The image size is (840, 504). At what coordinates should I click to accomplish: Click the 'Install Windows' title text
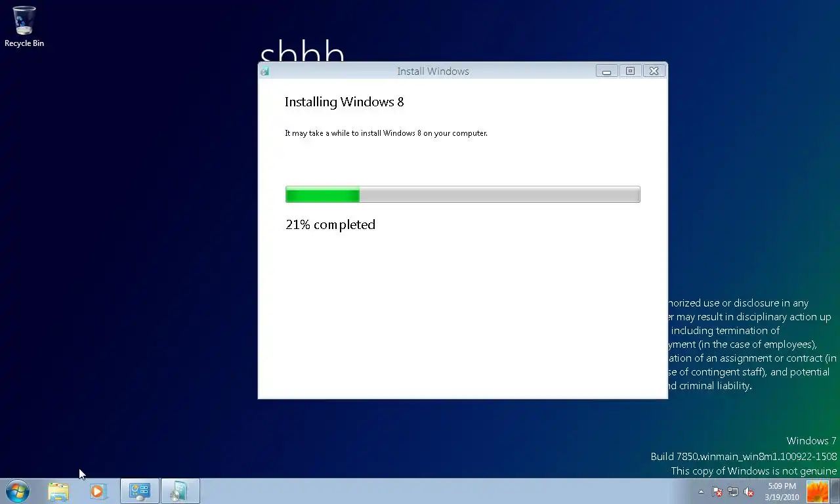(x=433, y=71)
